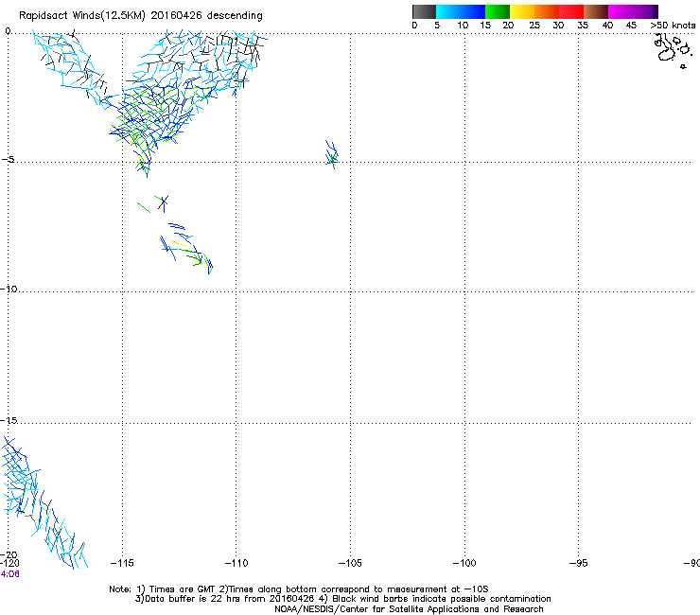Click the -5 latitude axis label

pyautogui.click(x=8, y=159)
